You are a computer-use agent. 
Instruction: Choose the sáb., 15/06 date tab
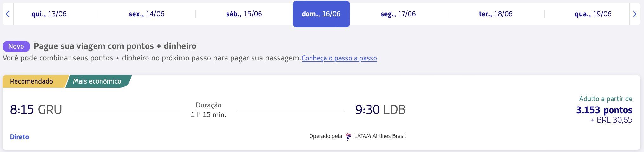point(244,14)
